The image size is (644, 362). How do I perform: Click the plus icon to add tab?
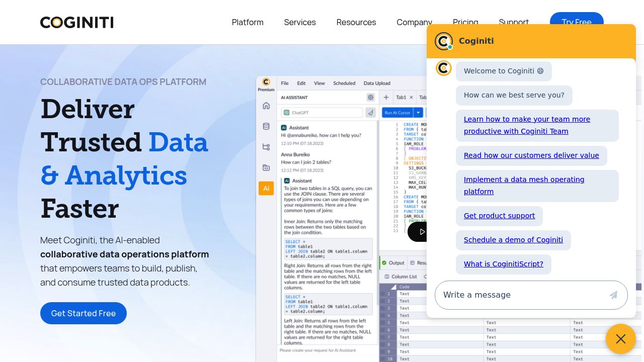click(x=386, y=98)
